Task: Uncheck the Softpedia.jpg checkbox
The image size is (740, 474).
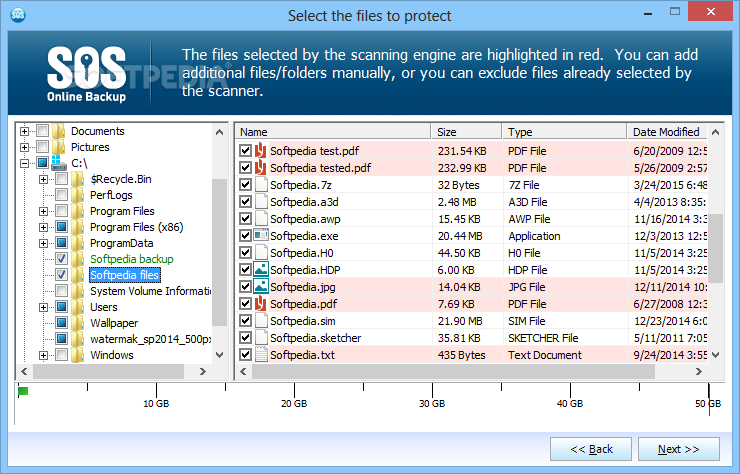Action: coord(245,287)
